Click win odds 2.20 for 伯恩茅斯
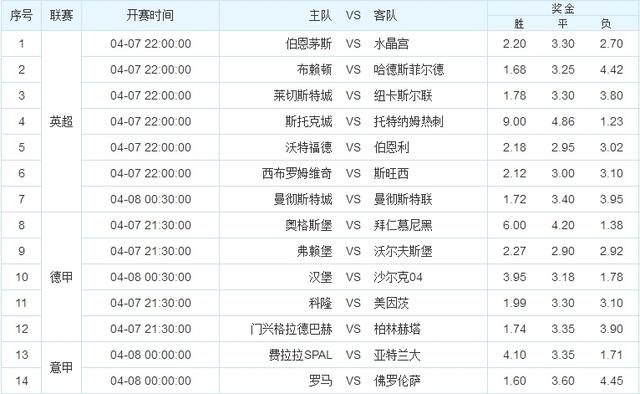 [514, 44]
